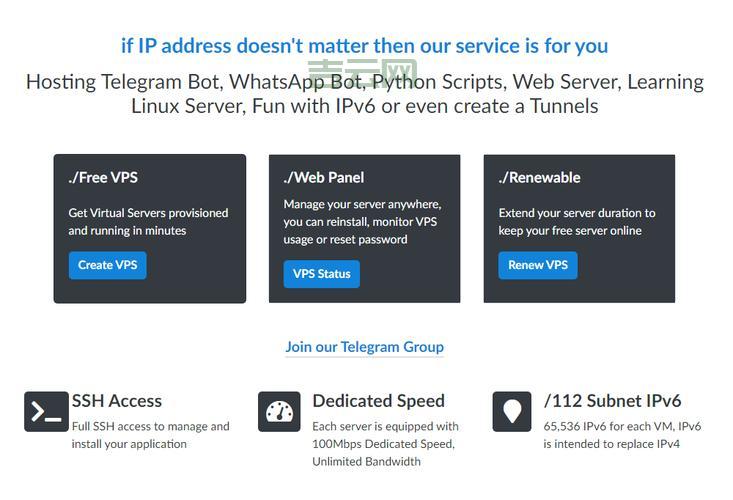Viewport: 733px width, 500px height.
Task: Click the Renewable card description text
Action: pos(577,221)
